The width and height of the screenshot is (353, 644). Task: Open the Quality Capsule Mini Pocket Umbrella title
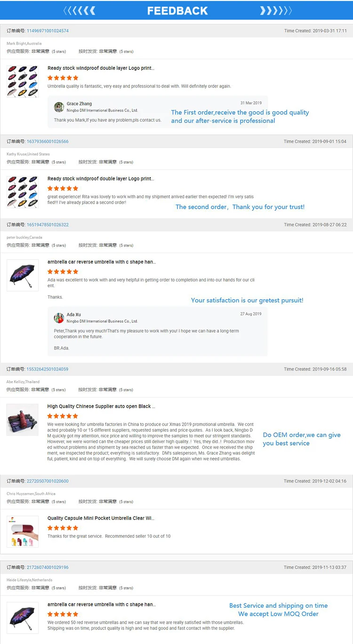[101, 518]
